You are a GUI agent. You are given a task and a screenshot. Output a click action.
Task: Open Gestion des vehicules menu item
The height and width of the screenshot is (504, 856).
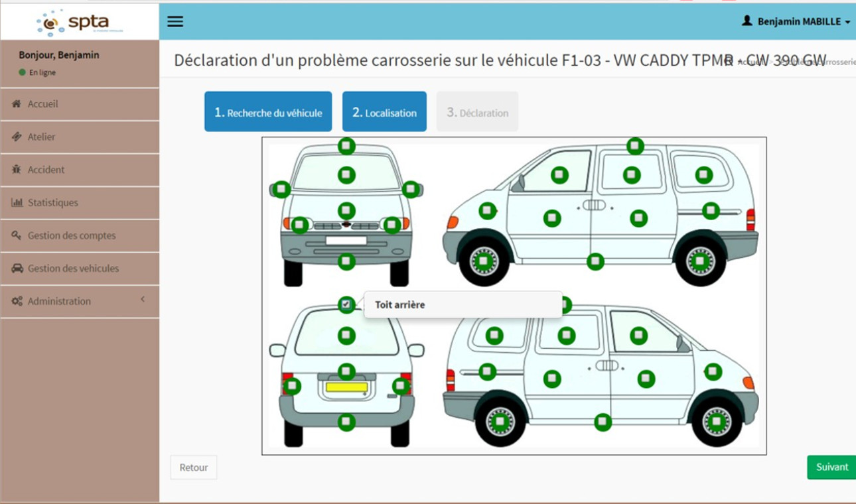80,269
